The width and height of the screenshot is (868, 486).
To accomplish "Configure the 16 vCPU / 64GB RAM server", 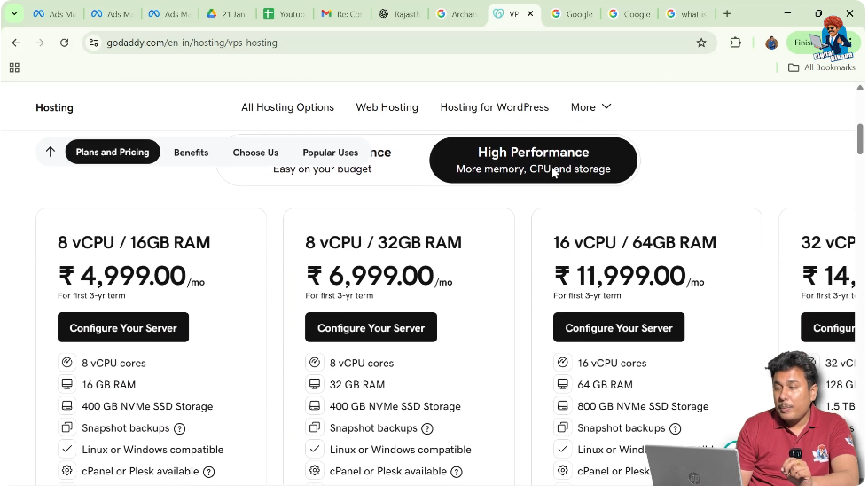I will click(x=618, y=327).
